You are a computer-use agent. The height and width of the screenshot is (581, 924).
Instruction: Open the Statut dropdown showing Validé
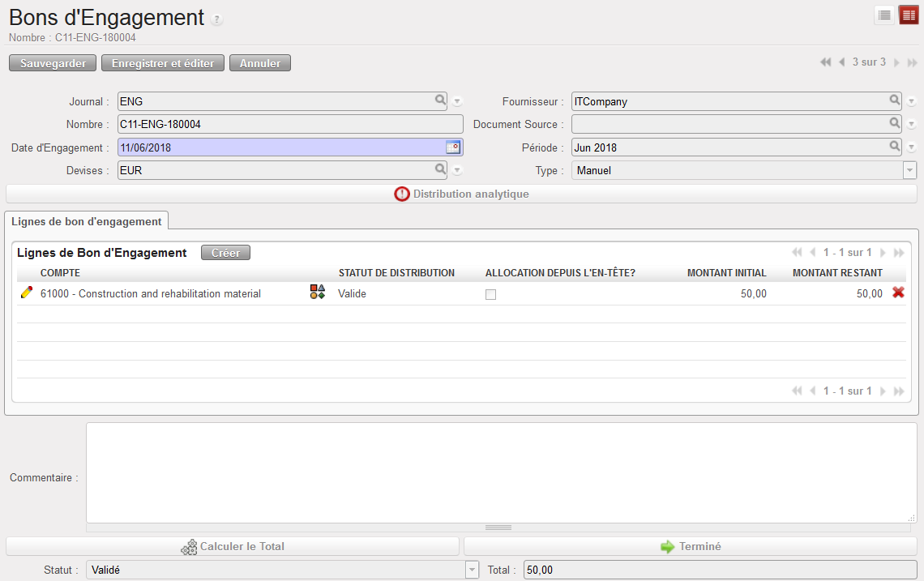(x=472, y=570)
